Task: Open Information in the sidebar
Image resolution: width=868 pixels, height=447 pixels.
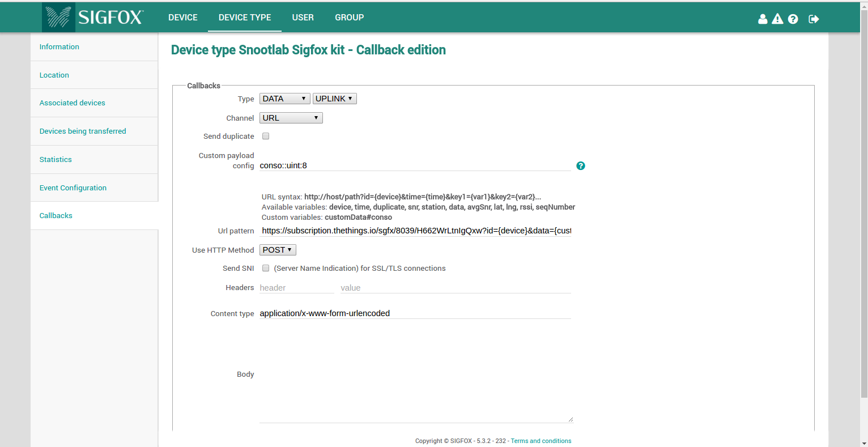Action: [x=94, y=47]
